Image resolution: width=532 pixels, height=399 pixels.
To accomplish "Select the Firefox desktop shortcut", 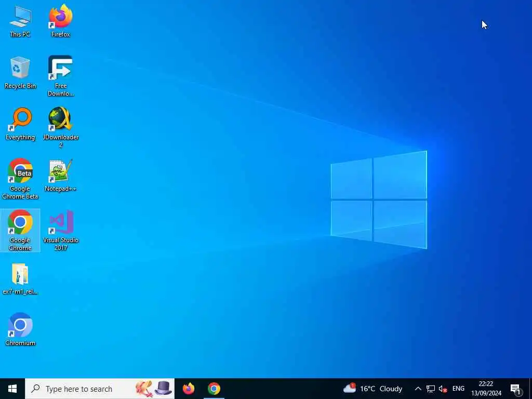I will (61, 21).
